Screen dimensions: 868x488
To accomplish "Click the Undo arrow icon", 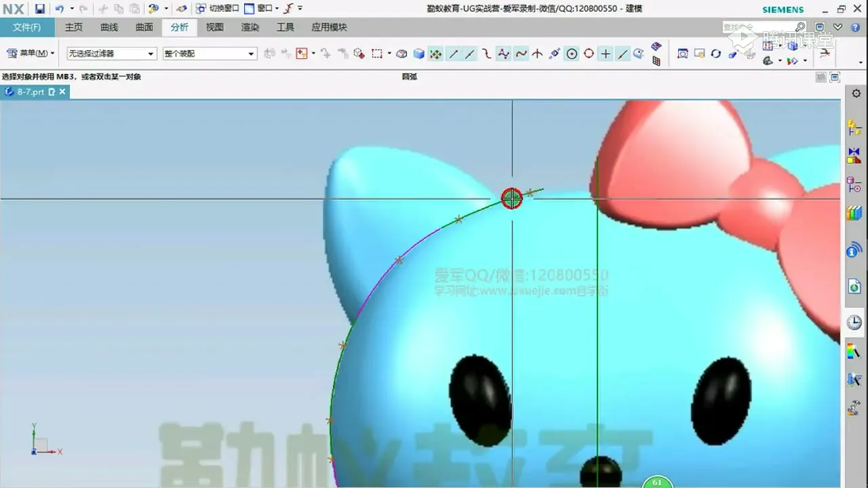I will [59, 9].
